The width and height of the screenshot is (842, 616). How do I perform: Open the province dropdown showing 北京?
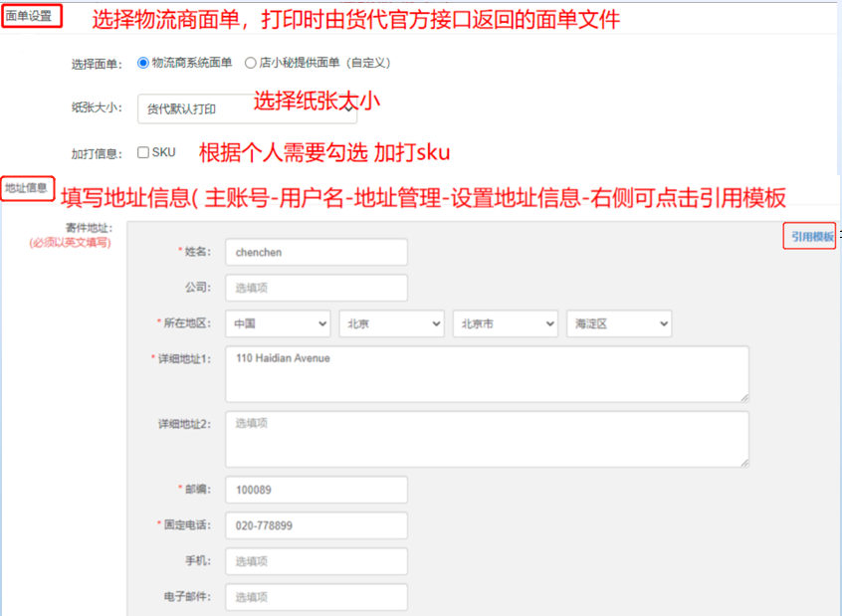[391, 323]
